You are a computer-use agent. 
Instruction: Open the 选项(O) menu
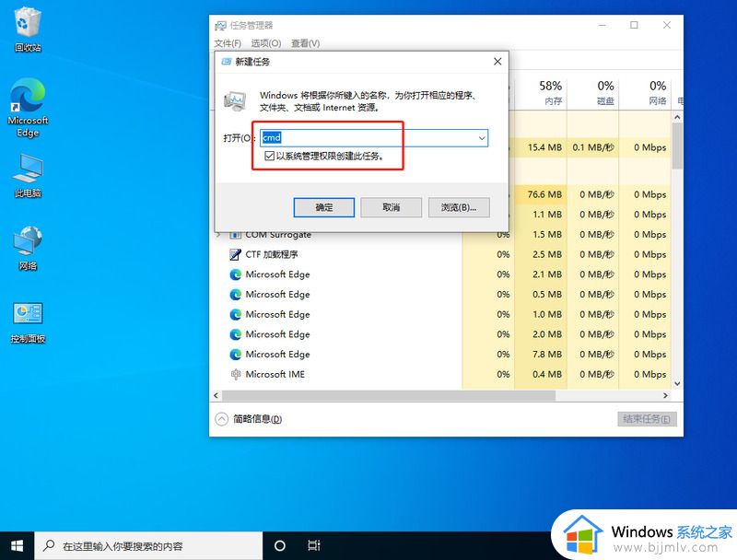266,43
